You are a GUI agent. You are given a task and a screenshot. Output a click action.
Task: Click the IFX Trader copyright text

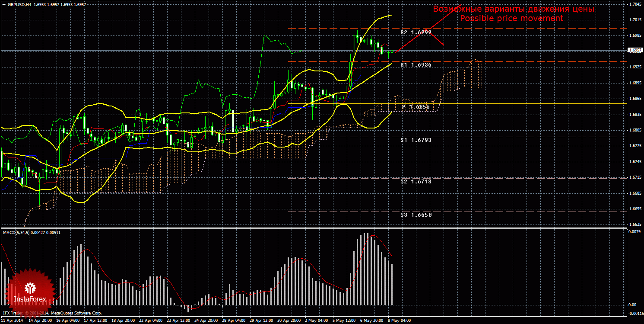(52, 313)
